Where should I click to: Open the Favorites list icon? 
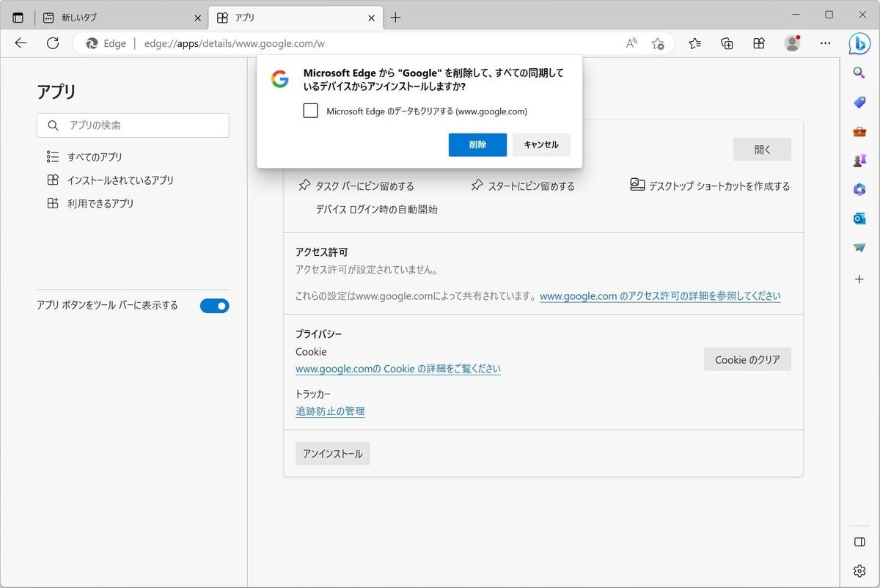click(695, 43)
